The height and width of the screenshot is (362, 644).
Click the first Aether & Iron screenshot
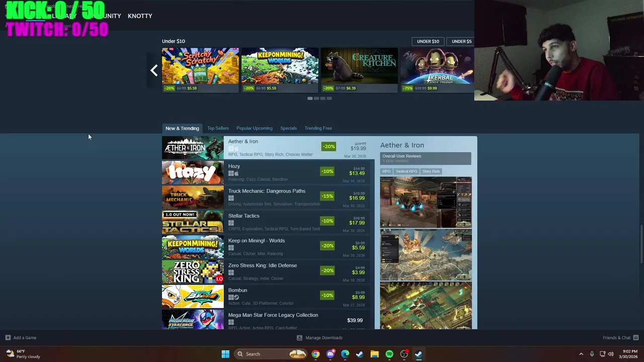(x=426, y=202)
